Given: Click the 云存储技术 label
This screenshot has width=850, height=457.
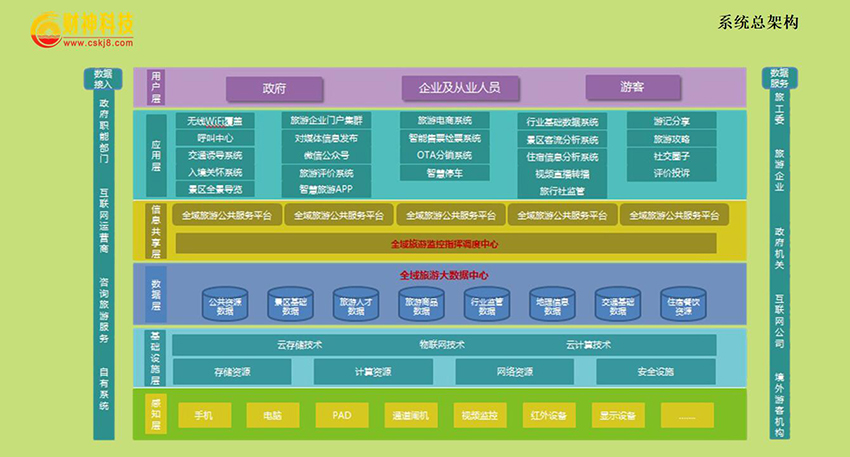Looking at the screenshot, I should pyautogui.click(x=299, y=344).
